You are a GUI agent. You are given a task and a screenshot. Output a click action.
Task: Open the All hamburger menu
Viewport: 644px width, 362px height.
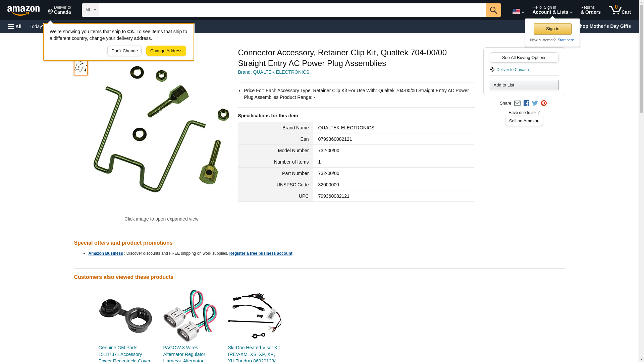pos(15,26)
